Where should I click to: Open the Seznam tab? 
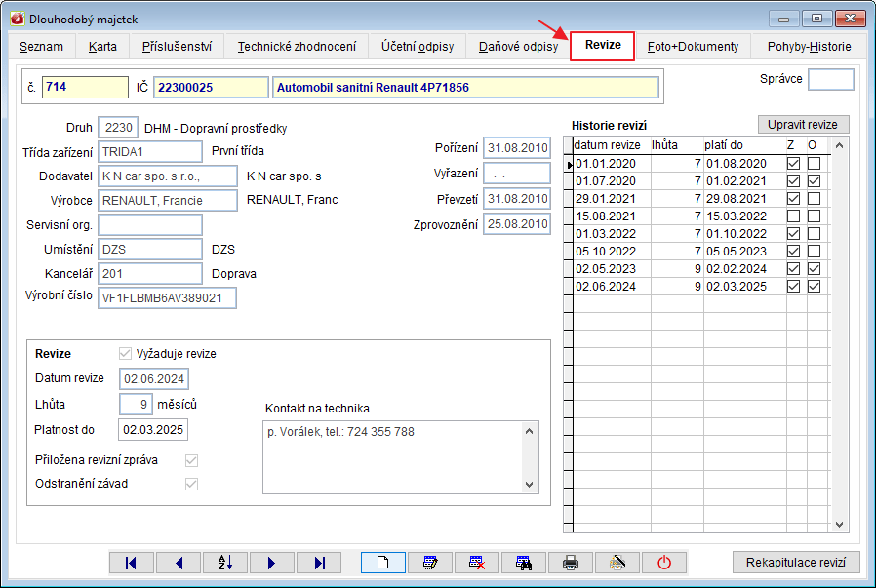[41, 47]
